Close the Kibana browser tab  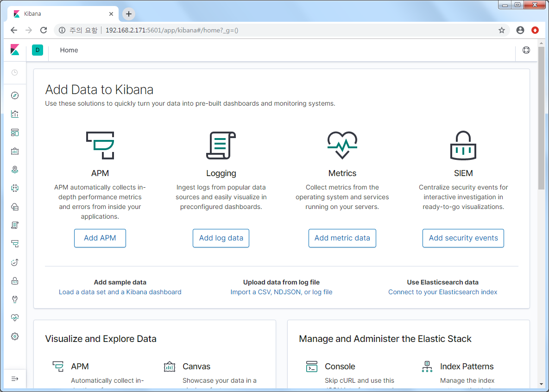point(111,14)
